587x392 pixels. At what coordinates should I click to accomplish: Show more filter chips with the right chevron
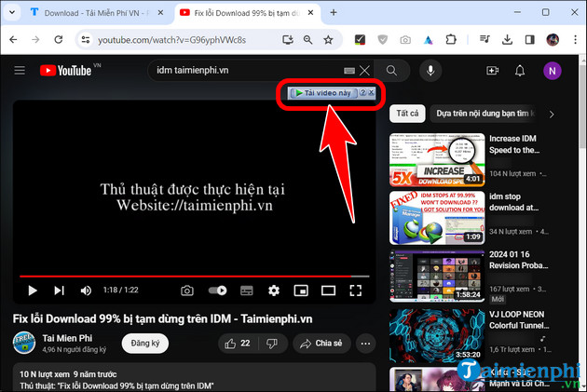tap(552, 115)
